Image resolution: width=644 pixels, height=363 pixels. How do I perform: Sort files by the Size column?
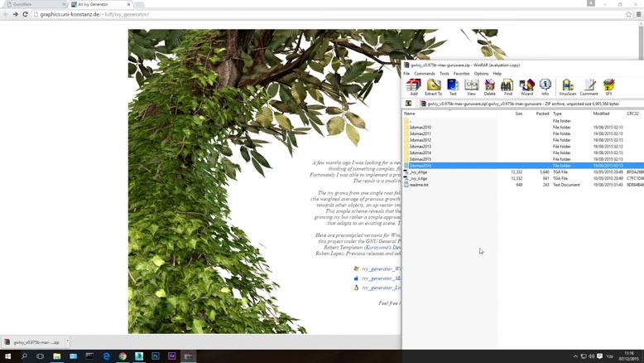(x=519, y=114)
